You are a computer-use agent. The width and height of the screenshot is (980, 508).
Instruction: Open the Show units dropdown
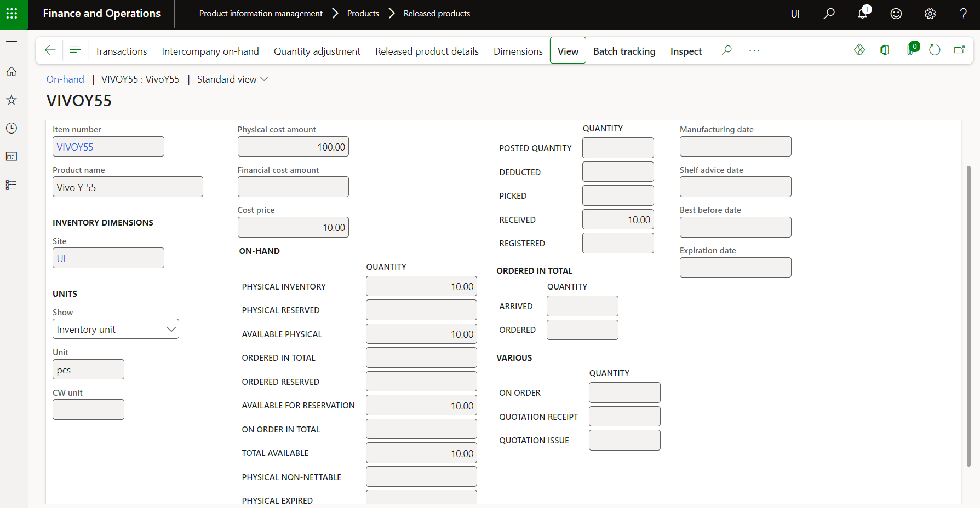coord(116,329)
